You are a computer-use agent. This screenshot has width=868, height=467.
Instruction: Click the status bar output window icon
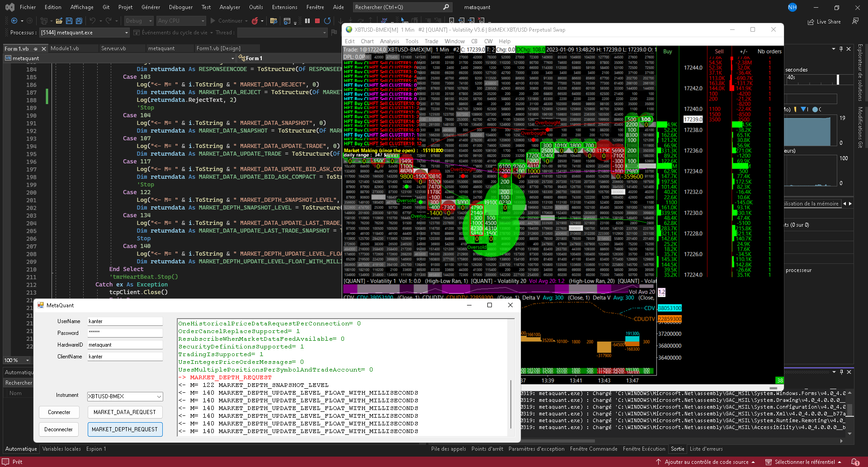[x=5, y=462]
